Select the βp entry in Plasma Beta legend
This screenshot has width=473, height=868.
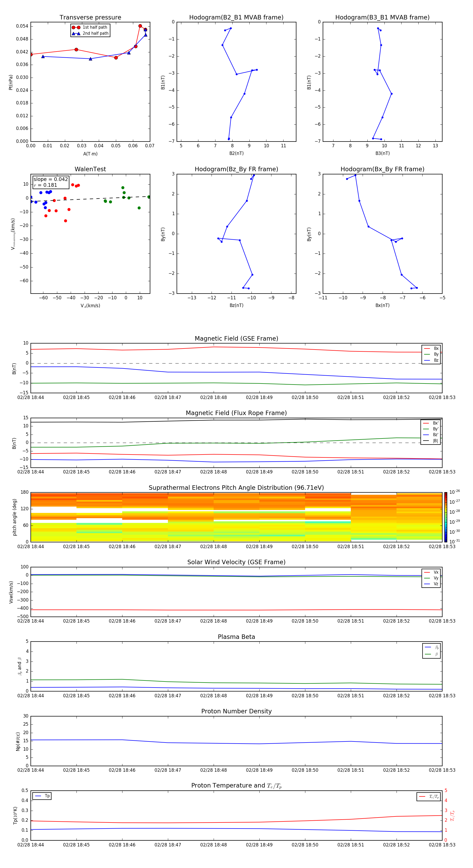[431, 647]
